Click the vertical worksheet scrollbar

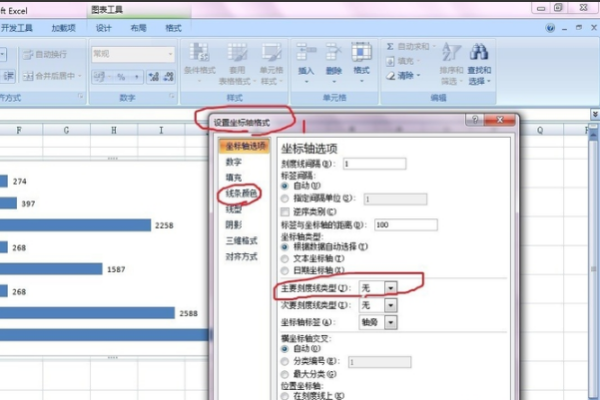pos(593,268)
